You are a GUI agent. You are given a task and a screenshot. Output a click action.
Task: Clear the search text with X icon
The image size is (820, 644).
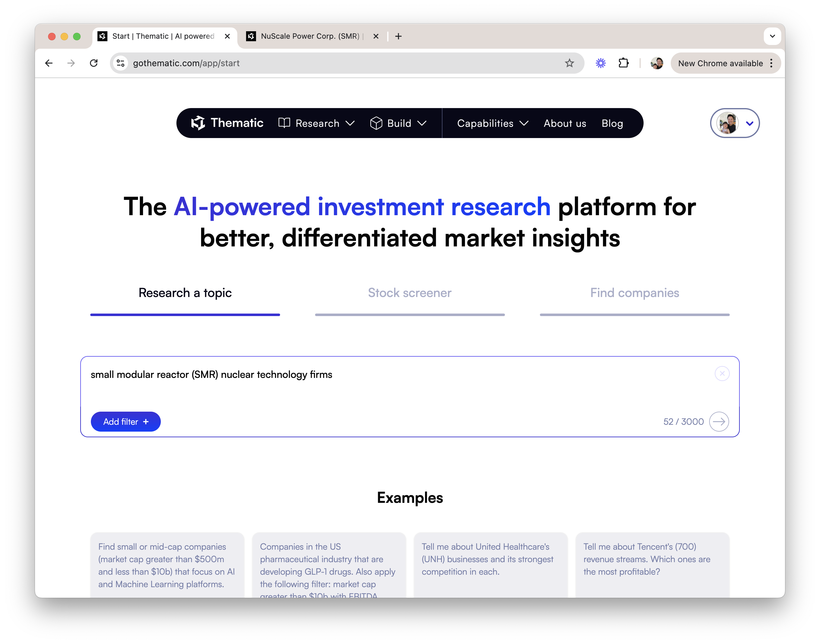coord(722,374)
